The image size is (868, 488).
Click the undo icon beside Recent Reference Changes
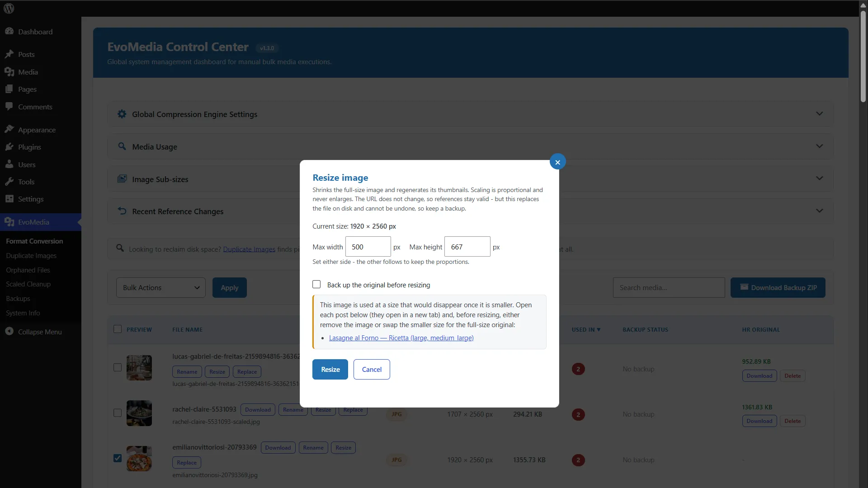[122, 211]
